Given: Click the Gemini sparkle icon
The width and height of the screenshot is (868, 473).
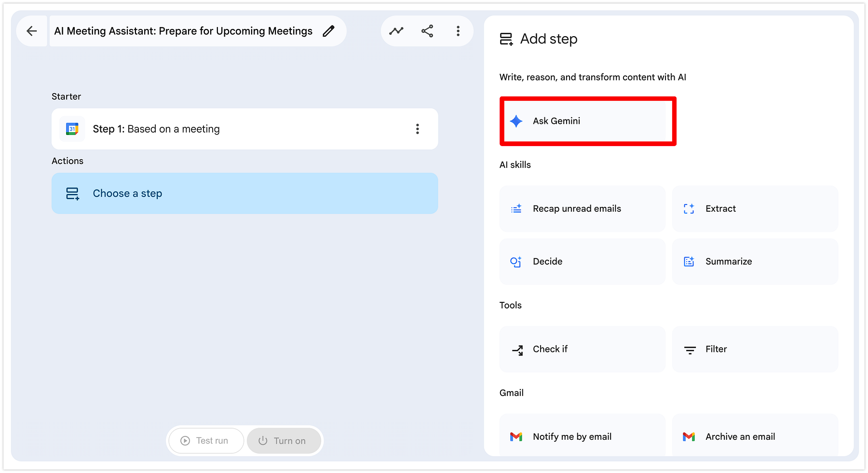Looking at the screenshot, I should pos(516,121).
